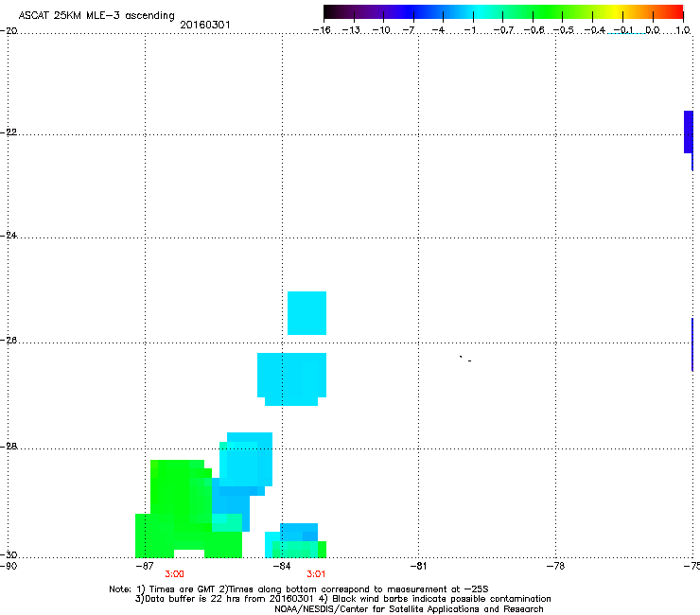Click the NOAA/NESDIS Center credit line
The width and height of the screenshot is (700, 615).
coord(409,609)
